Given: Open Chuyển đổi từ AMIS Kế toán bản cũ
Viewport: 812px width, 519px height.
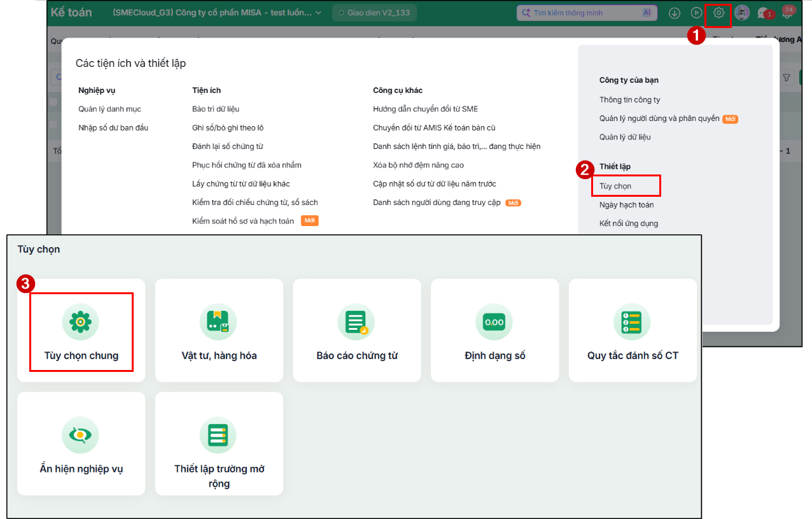Looking at the screenshot, I should pyautogui.click(x=434, y=128).
